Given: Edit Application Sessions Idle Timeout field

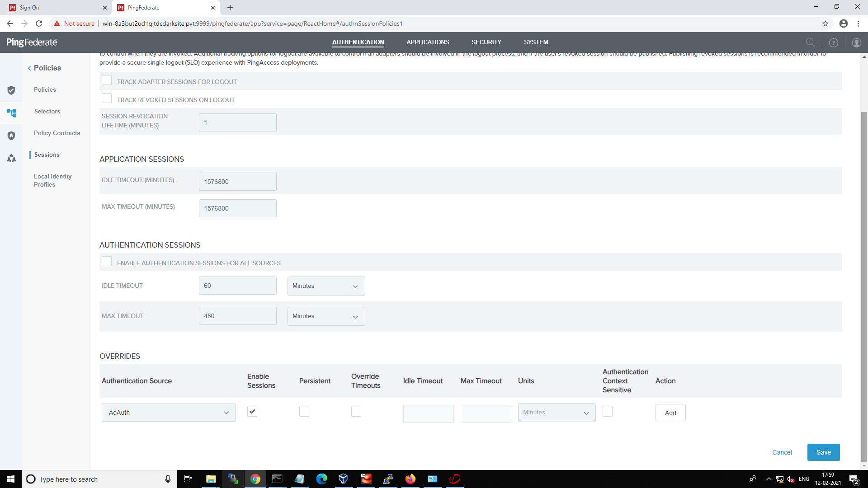Looking at the screenshot, I should pyautogui.click(x=238, y=182).
